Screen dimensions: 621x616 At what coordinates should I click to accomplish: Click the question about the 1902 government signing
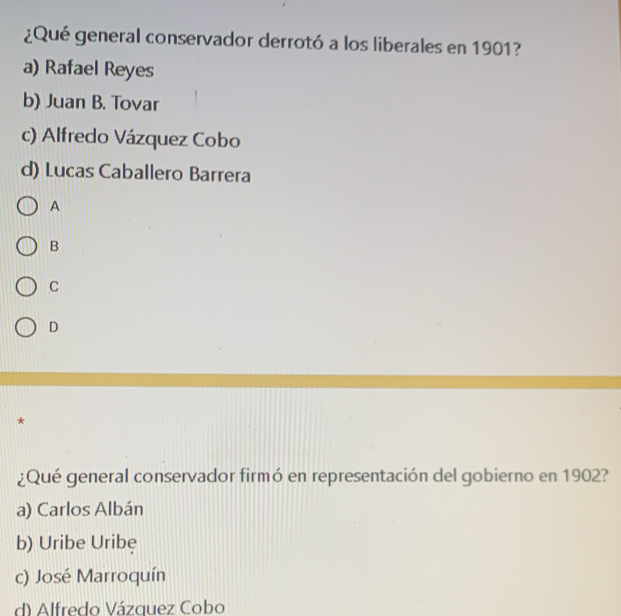pyautogui.click(x=309, y=474)
